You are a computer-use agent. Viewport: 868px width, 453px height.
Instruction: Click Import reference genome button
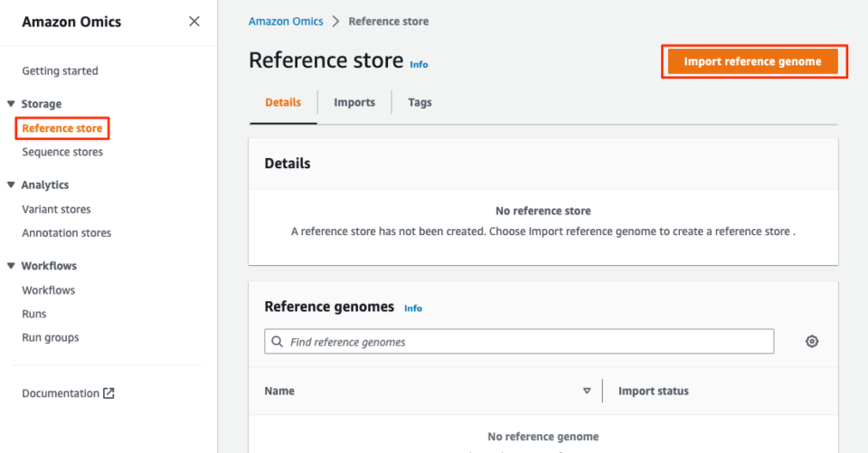[752, 61]
